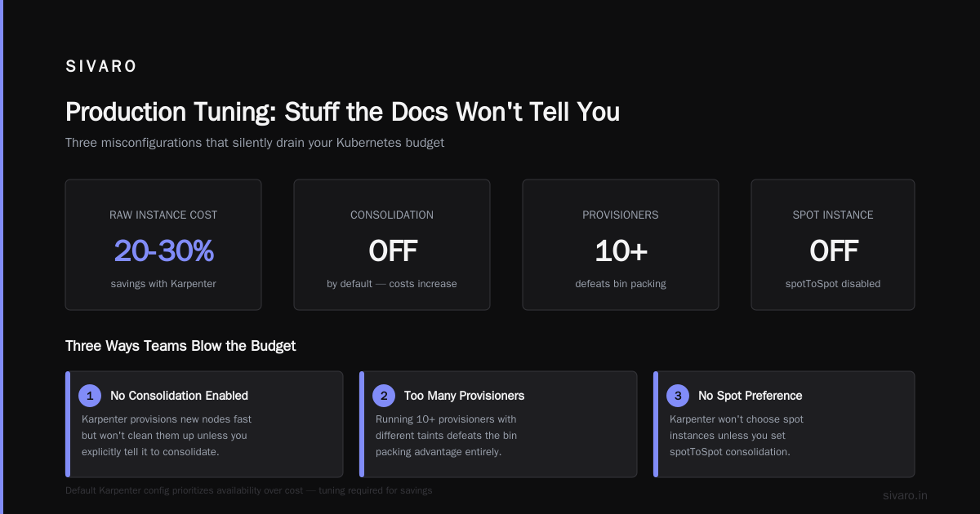Click the OFF value under SPOT INSTANCE
Image resolution: width=980 pixels, height=514 pixels.
[x=833, y=251]
